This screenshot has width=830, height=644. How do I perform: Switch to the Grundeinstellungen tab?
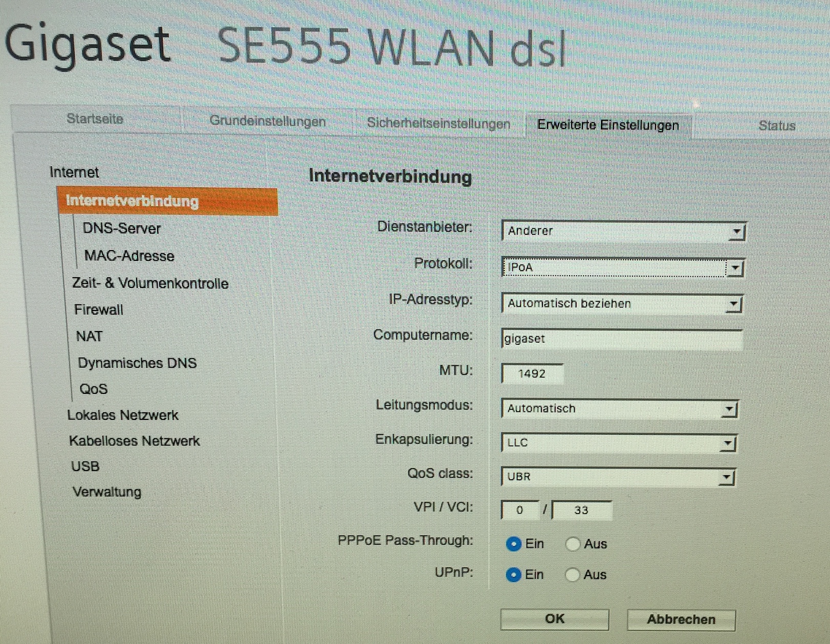[x=268, y=121]
